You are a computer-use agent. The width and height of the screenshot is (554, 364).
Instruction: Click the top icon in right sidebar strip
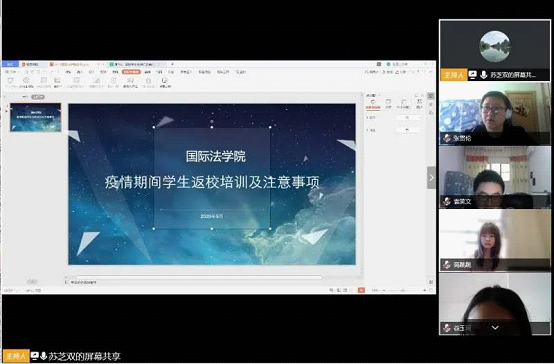point(431,96)
